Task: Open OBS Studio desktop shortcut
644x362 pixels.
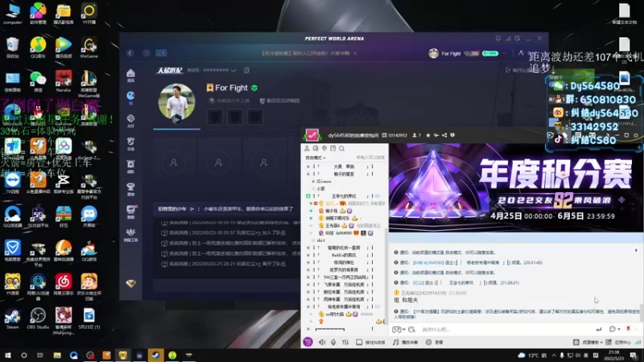Action: [x=38, y=318]
